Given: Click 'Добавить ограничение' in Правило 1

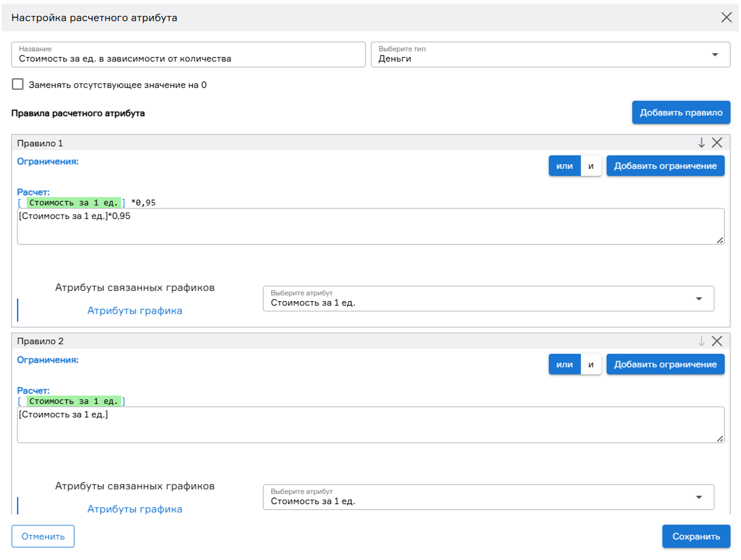Looking at the screenshot, I should pyautogui.click(x=664, y=166).
